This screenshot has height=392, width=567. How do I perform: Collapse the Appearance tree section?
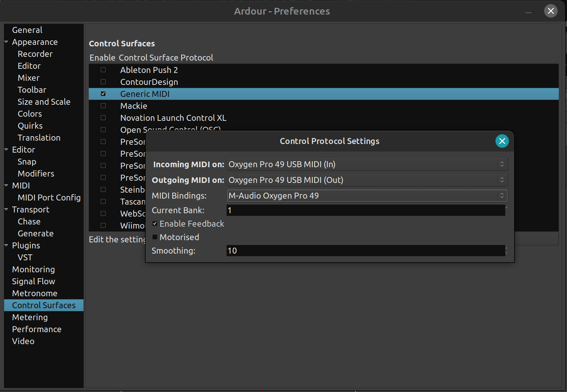pyautogui.click(x=6, y=42)
